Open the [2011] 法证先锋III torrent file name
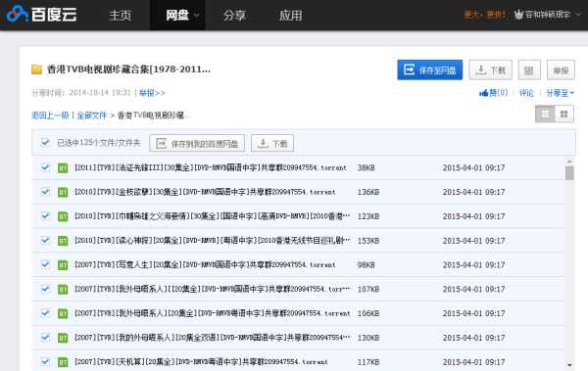The width and height of the screenshot is (588, 371). tap(211, 167)
